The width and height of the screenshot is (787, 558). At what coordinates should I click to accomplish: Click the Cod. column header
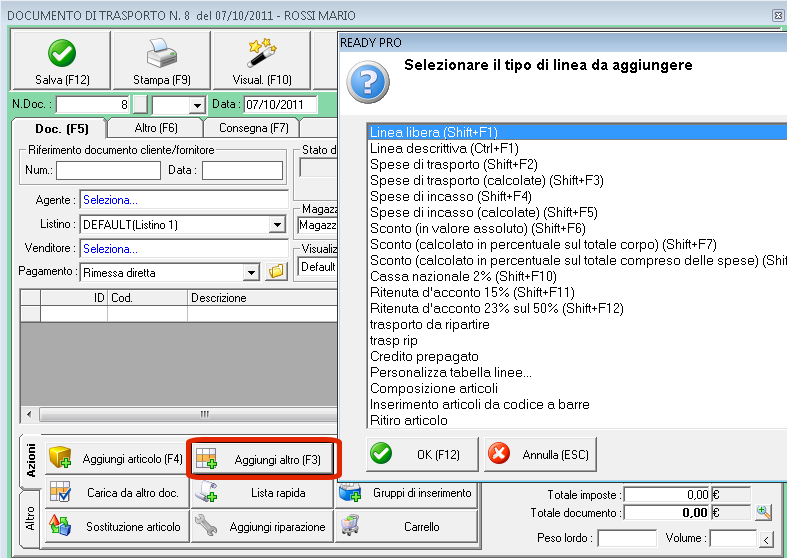point(147,298)
